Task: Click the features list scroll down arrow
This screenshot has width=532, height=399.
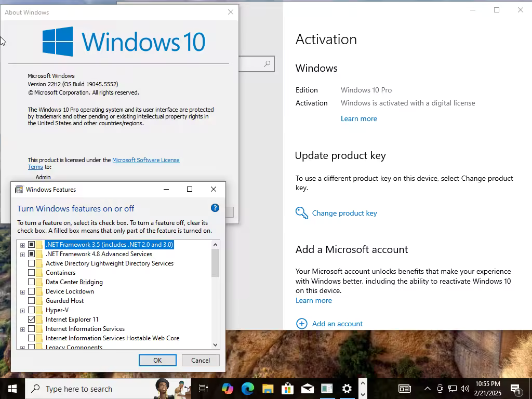Action: pos(215,345)
